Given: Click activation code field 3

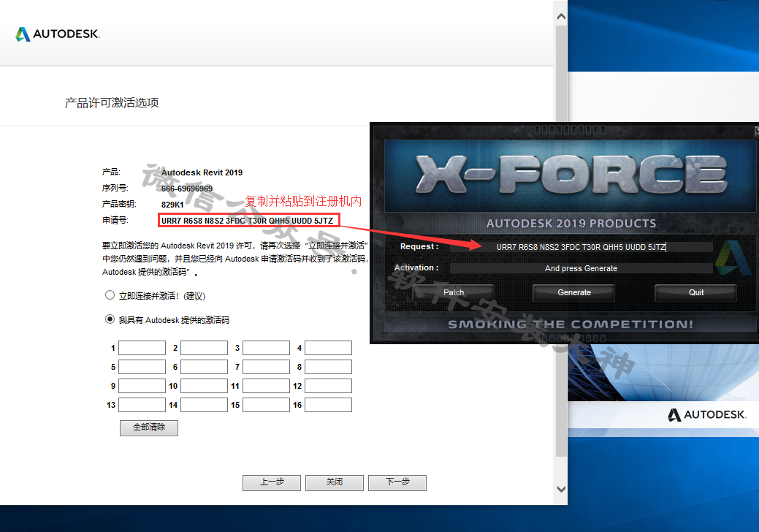Looking at the screenshot, I should (x=266, y=348).
